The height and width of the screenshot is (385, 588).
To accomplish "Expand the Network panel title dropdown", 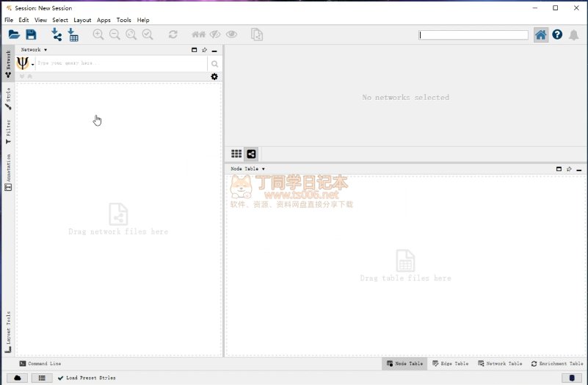I will [34, 50].
